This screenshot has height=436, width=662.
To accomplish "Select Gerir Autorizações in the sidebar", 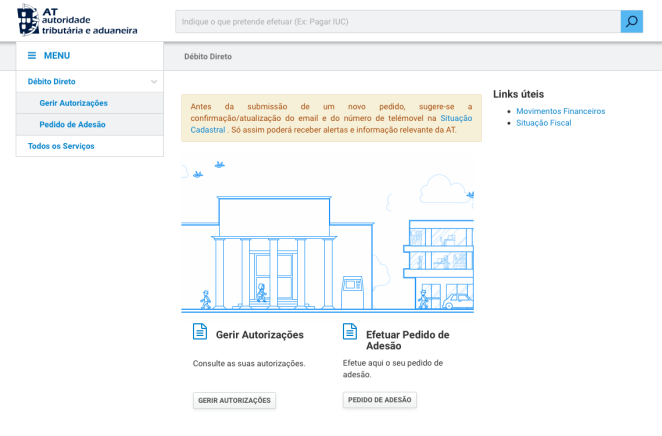I will 73,103.
